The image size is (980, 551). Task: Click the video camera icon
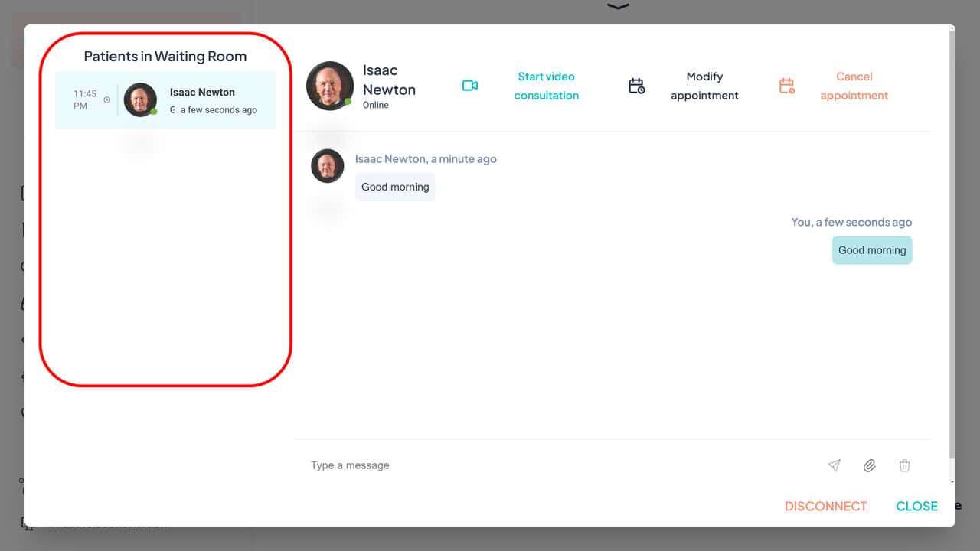(x=470, y=86)
